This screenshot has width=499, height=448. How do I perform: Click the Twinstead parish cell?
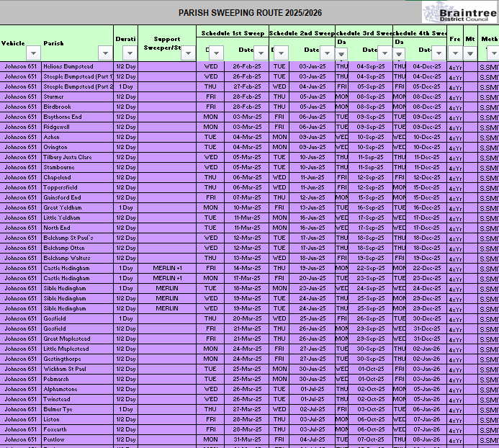[77, 399]
